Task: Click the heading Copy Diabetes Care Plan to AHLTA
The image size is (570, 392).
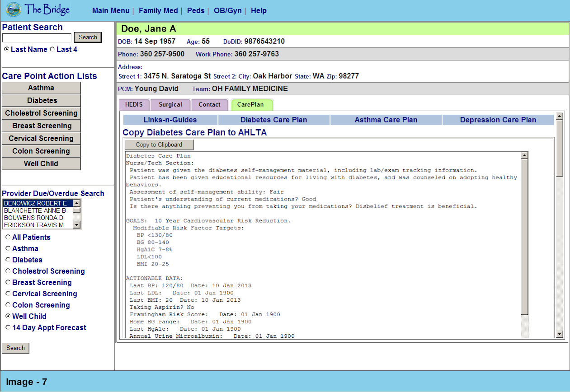Action: (x=195, y=132)
